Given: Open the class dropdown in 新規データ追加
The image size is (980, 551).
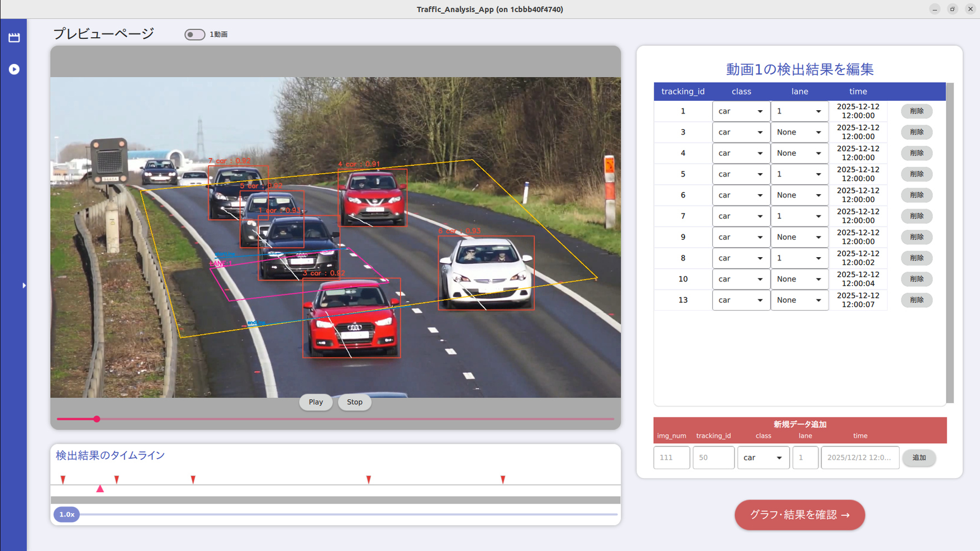Looking at the screenshot, I should [763, 457].
